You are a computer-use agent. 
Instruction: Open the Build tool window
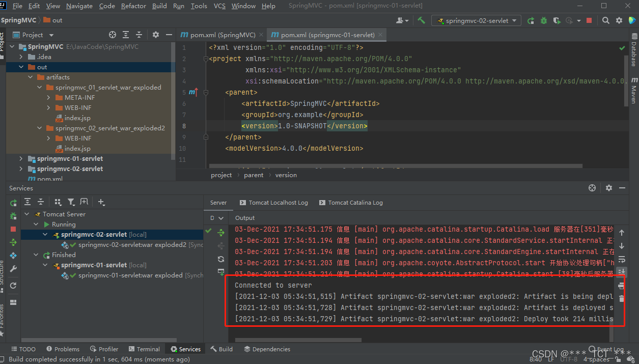pyautogui.click(x=221, y=349)
